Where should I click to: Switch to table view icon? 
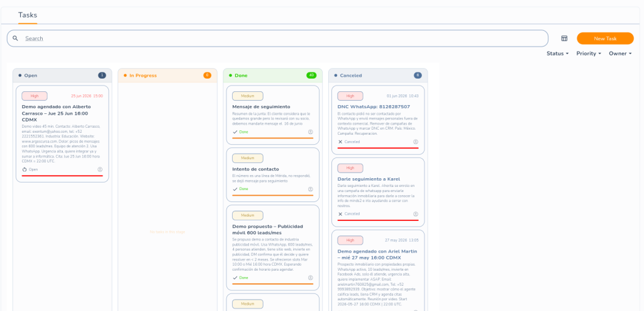(564, 38)
